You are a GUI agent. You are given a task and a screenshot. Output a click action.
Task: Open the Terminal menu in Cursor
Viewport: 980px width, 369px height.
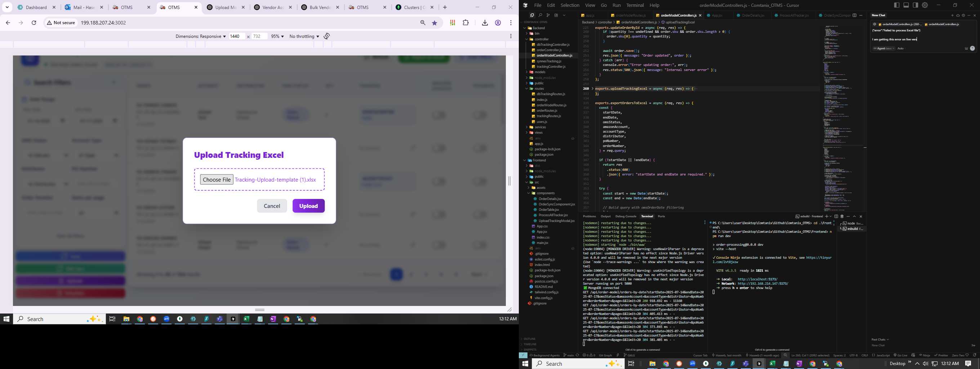635,5
